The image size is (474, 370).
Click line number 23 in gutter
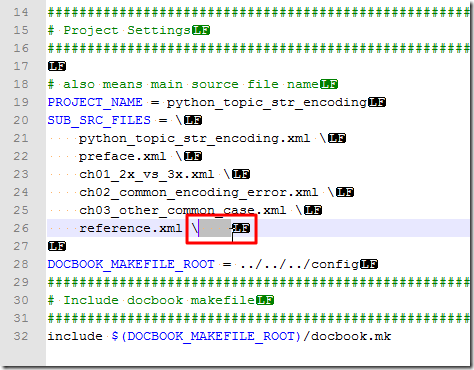coord(21,174)
